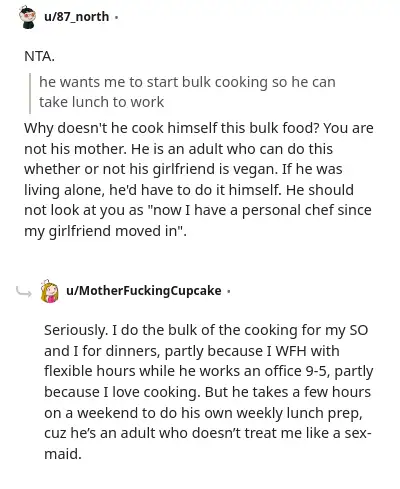Click the line "flexible hours while he works"
The height and width of the screenshot is (489, 400).
pos(209,371)
